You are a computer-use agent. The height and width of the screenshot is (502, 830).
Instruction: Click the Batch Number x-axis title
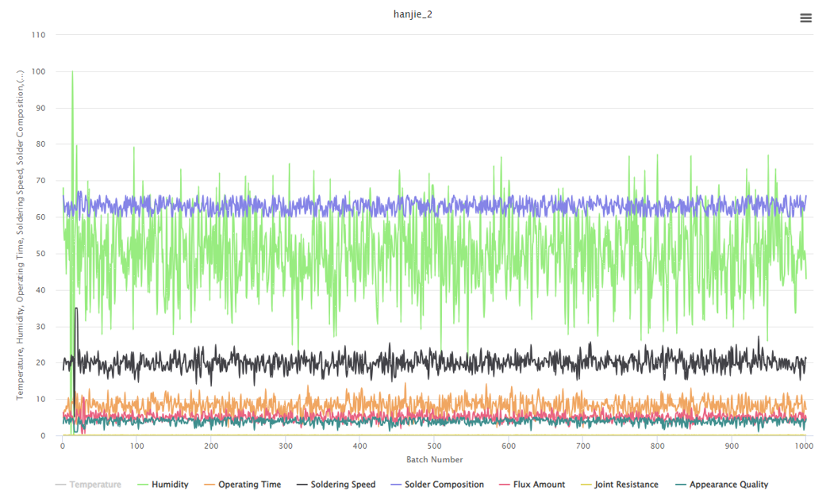(434, 460)
